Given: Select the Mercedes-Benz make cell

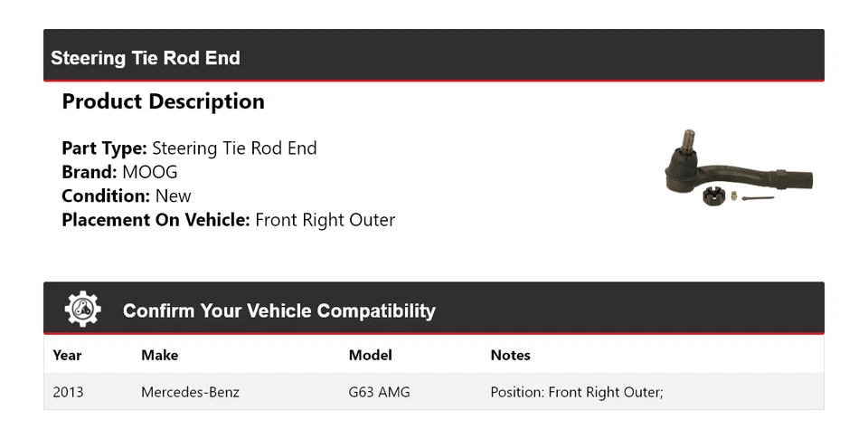Looking at the screenshot, I should [191, 393].
